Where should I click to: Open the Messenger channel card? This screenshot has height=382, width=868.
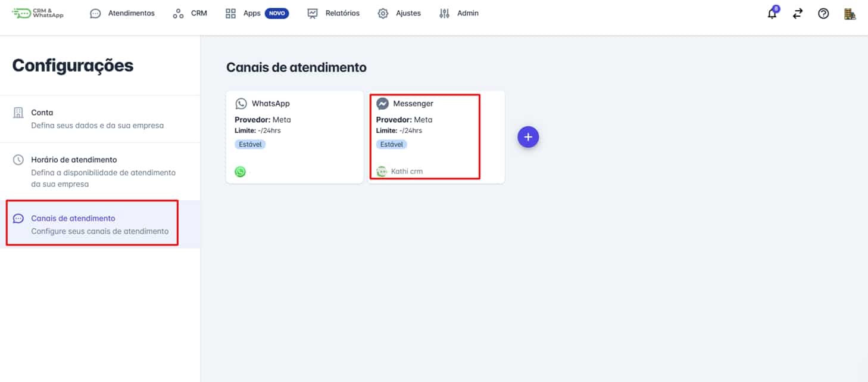[436, 137]
